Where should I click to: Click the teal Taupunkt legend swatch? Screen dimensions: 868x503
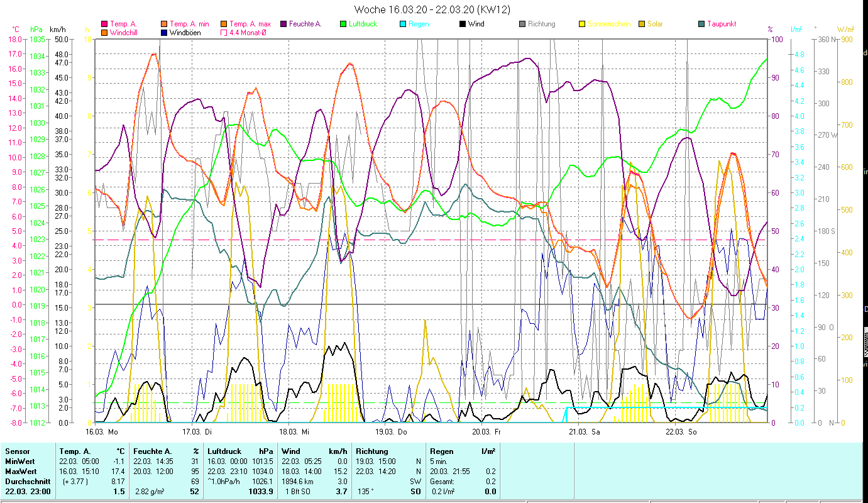tap(701, 25)
